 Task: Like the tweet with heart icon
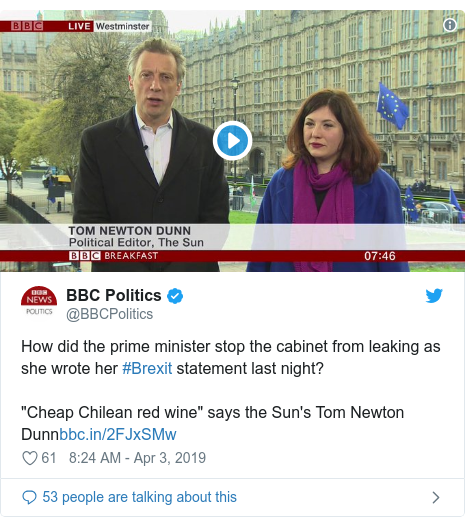pyautogui.click(x=29, y=458)
